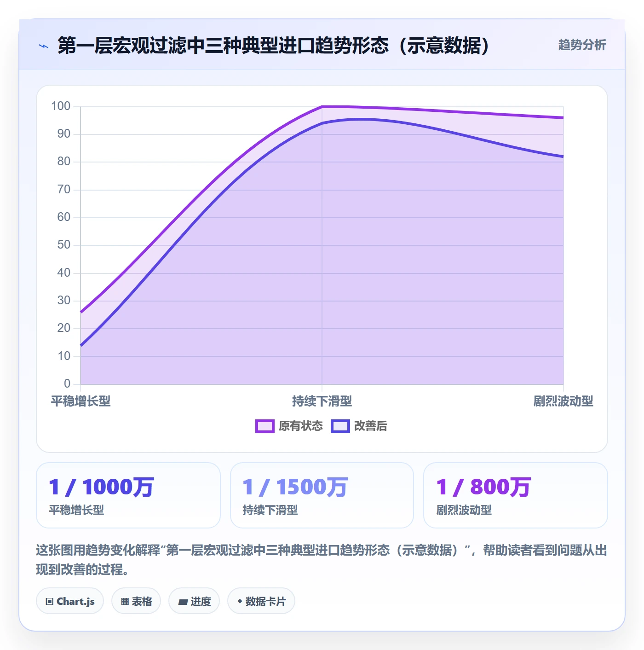
Task: Click the 1 / 1500万 value
Action: [x=295, y=487]
